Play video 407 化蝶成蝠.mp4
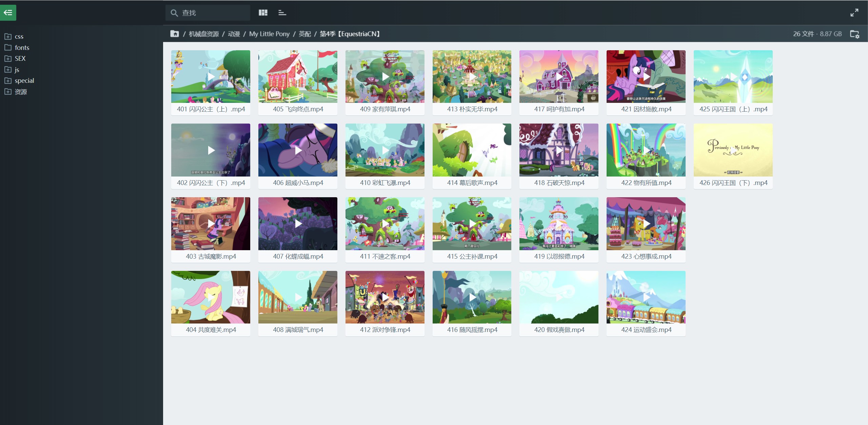Screen dimensions: 868x425 298,224
